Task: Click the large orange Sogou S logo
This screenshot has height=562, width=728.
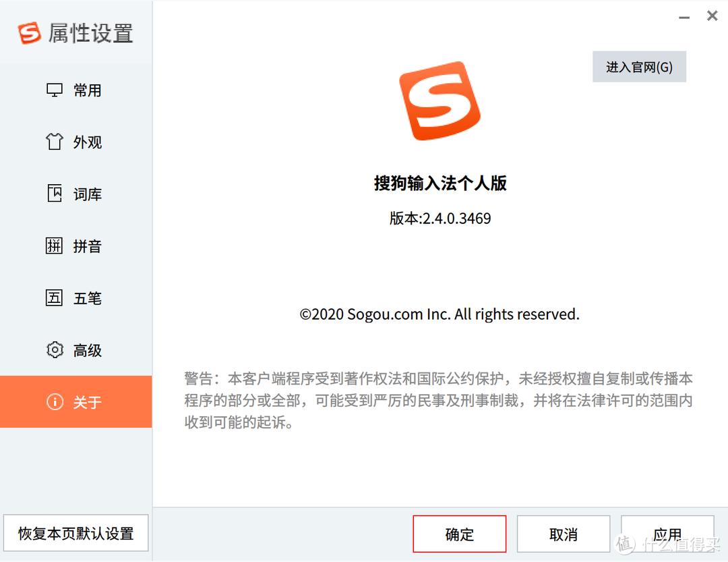Action: (x=440, y=100)
